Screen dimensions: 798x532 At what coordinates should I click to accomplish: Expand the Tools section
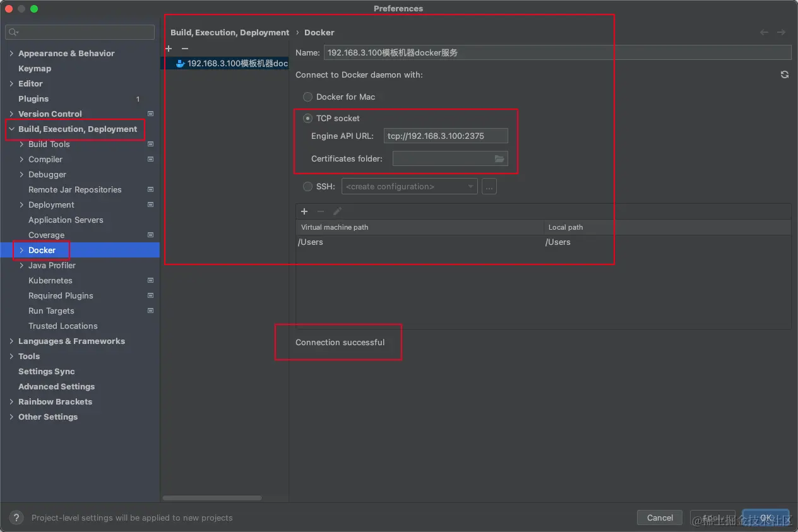pyautogui.click(x=11, y=357)
